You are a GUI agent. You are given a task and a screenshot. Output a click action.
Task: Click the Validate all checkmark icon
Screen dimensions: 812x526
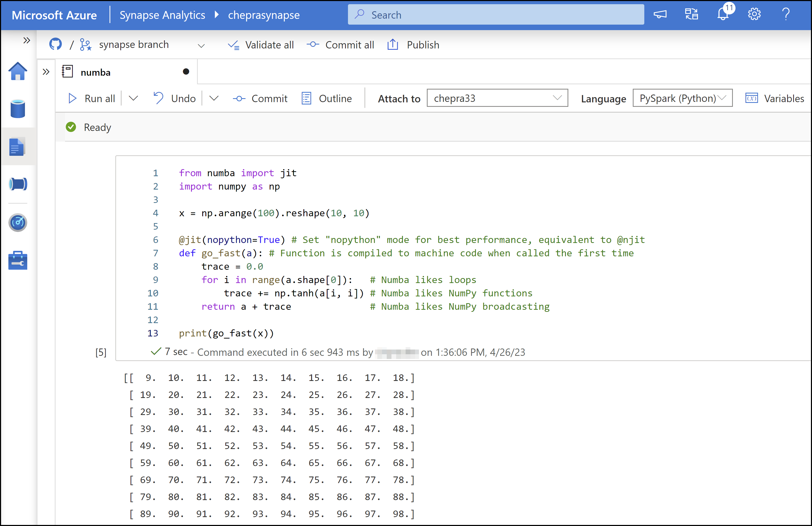point(234,45)
